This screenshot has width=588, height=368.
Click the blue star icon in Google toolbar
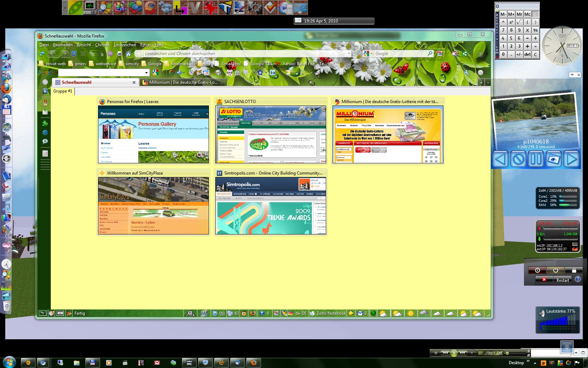[260, 73]
